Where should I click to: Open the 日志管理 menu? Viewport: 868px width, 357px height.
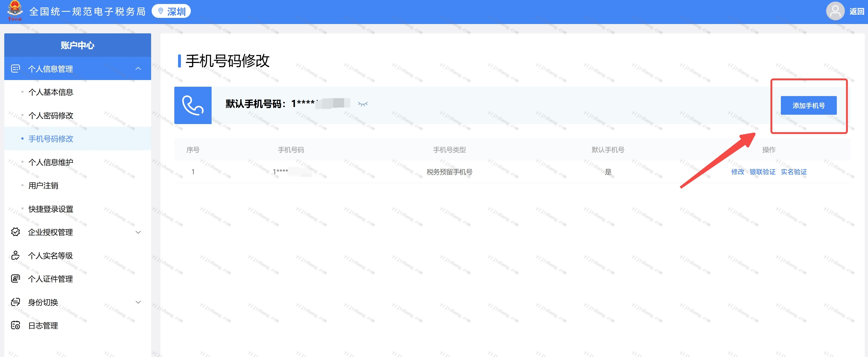(78, 326)
